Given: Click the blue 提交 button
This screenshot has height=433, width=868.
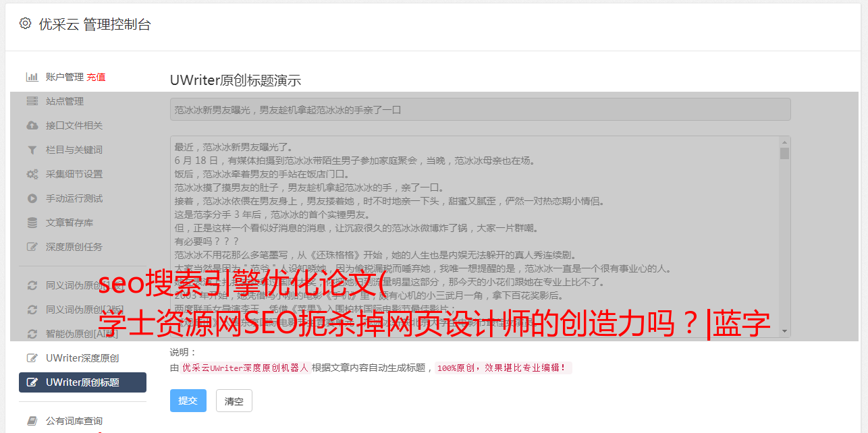Looking at the screenshot, I should coord(188,401).
